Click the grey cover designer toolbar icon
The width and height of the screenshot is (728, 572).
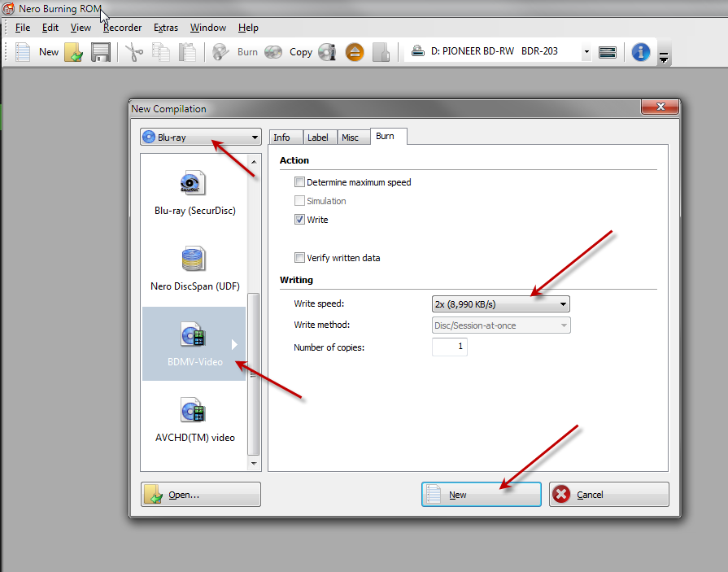(x=381, y=52)
